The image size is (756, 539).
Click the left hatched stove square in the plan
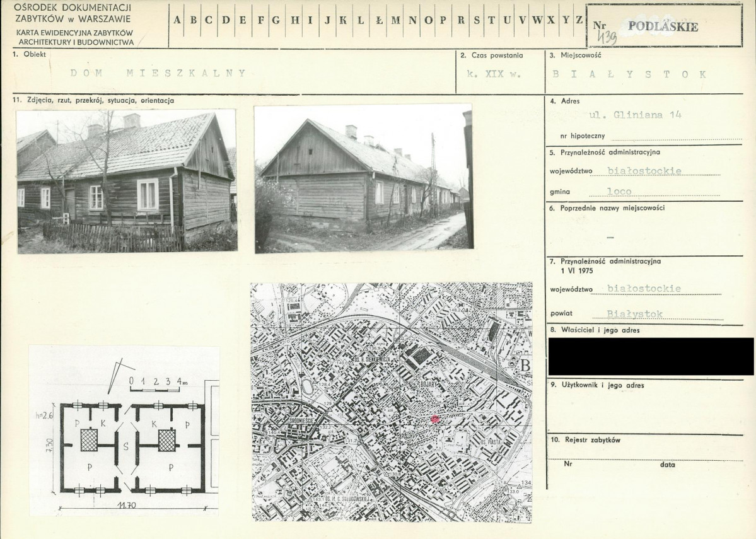click(89, 440)
